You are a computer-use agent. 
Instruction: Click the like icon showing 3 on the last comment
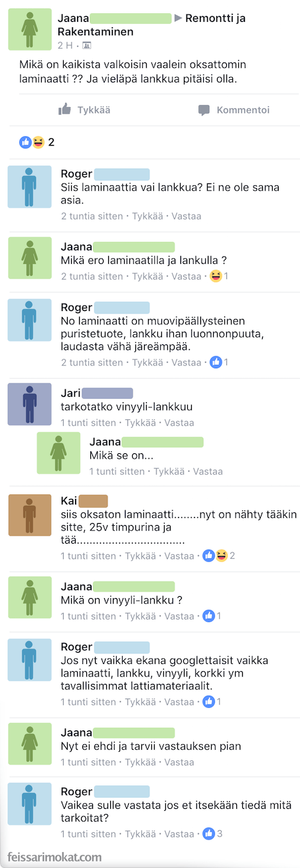coord(216,833)
